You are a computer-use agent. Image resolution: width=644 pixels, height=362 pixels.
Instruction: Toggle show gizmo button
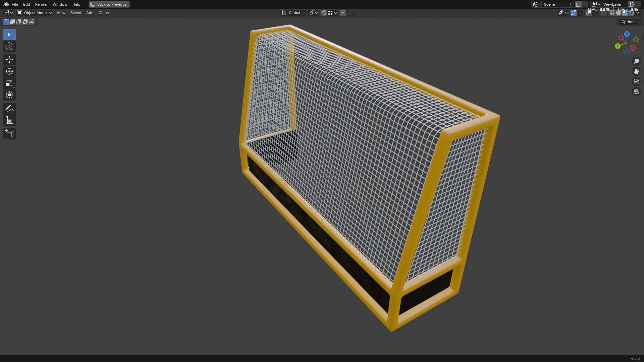(574, 13)
